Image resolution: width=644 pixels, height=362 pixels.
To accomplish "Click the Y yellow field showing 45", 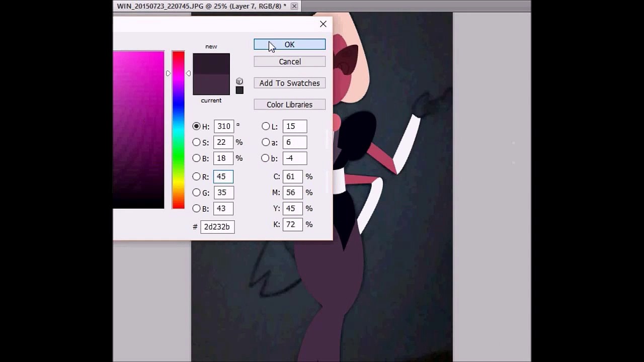I will [292, 208].
